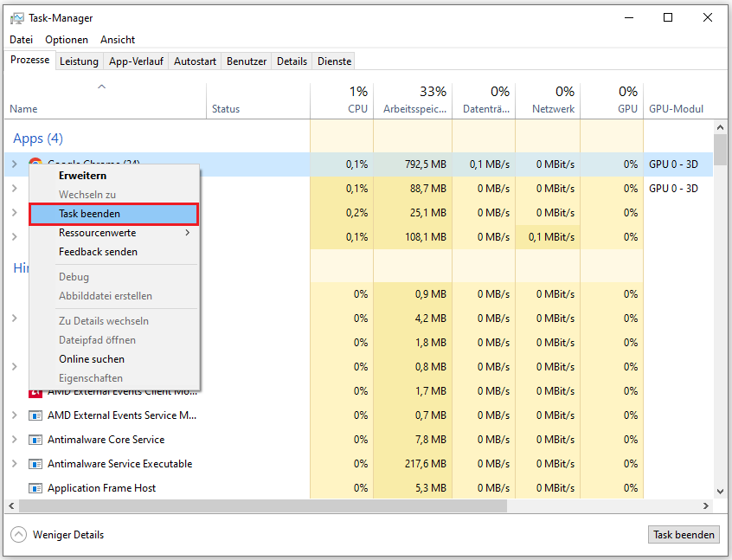Click the 0,1 MBit/s network cell
Viewport: 732px width, 560px height.
[x=548, y=237]
